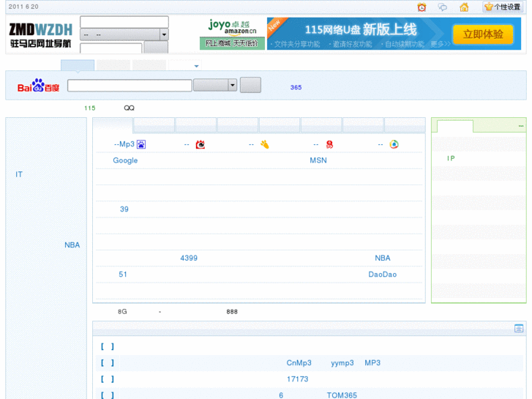Click the Baidu logo
Image resolution: width=532 pixels, height=399 pixels.
pyautogui.click(x=38, y=85)
